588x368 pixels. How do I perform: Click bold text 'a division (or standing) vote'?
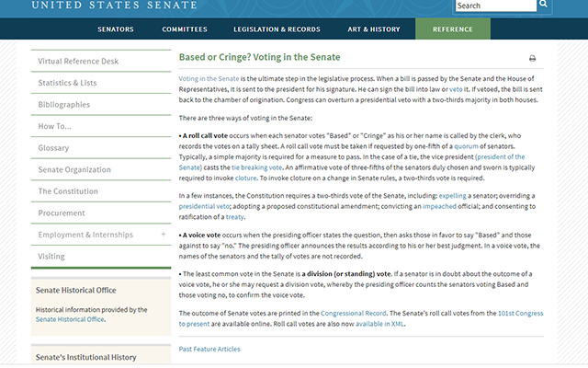coord(346,274)
